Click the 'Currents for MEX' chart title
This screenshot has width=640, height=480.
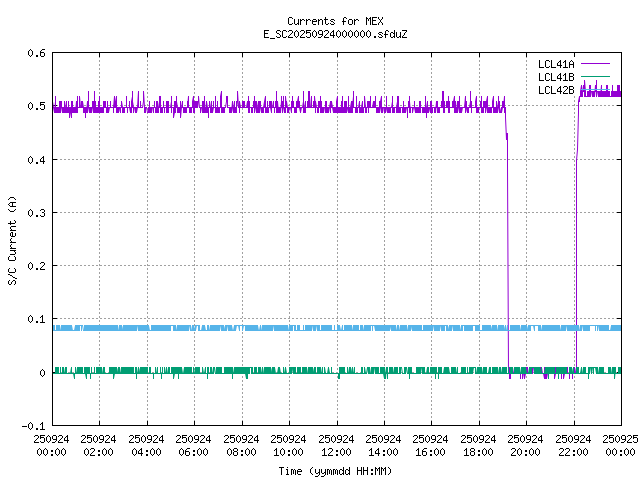point(335,21)
